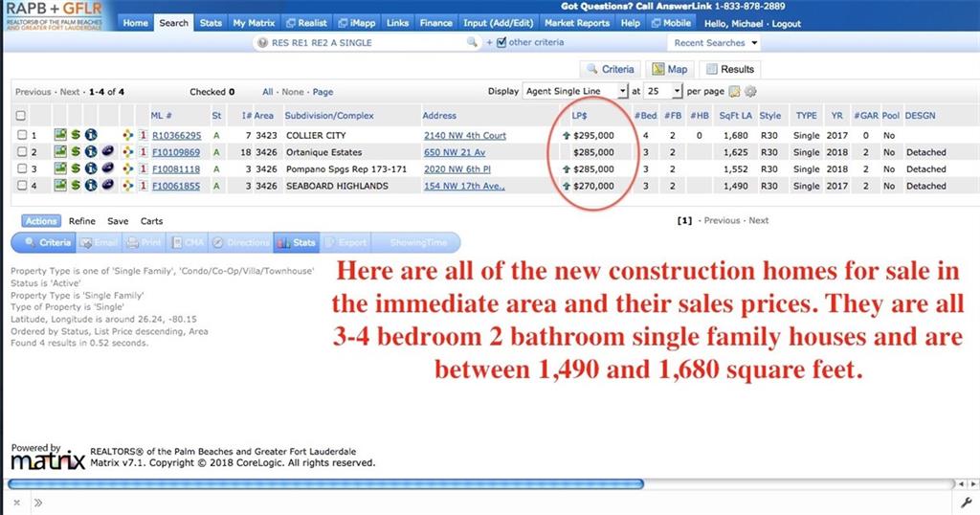Click the 650 NW 21 Av address link
This screenshot has width=980, height=515.
(455, 152)
